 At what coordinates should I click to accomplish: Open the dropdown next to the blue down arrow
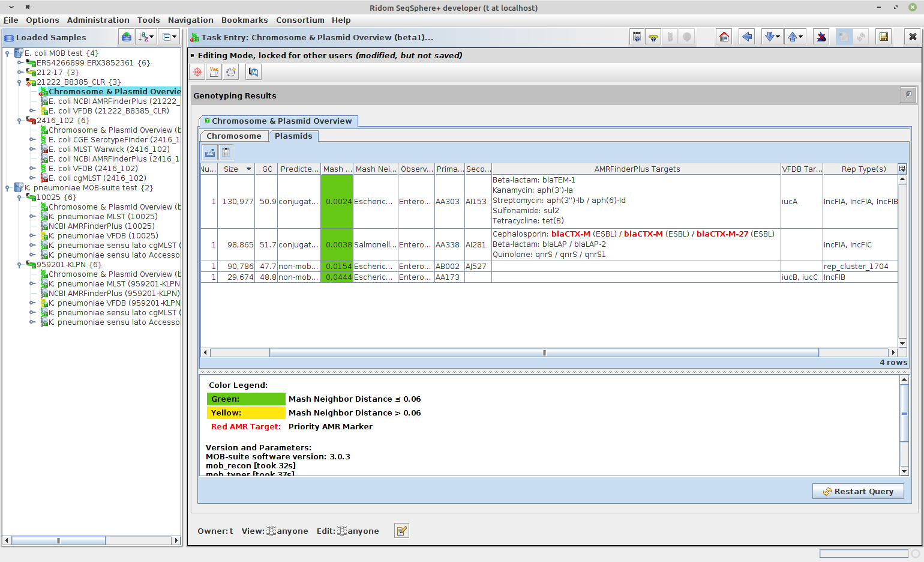(x=778, y=37)
